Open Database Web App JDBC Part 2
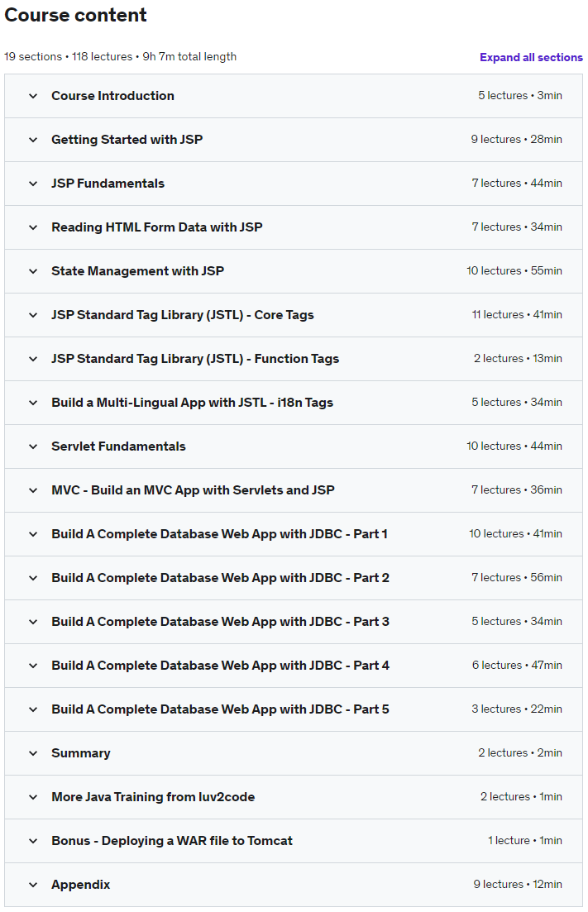The image size is (588, 912). tap(220, 578)
